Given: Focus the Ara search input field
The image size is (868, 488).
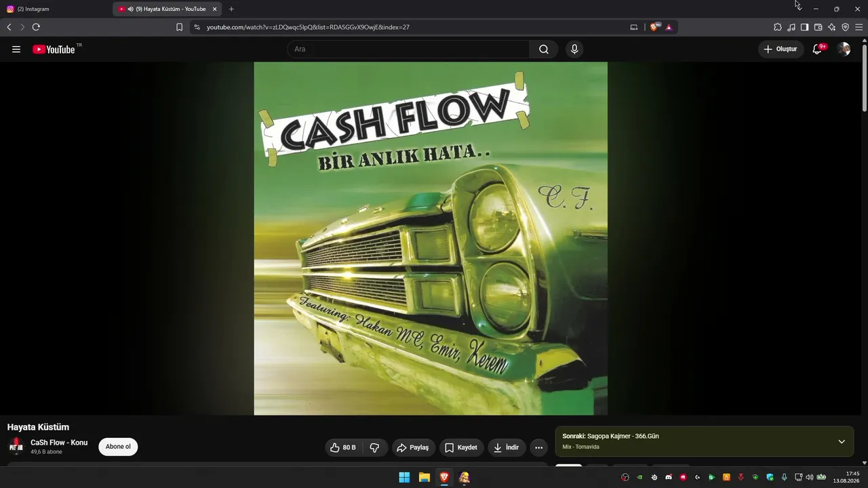Looking at the screenshot, I should click(408, 49).
